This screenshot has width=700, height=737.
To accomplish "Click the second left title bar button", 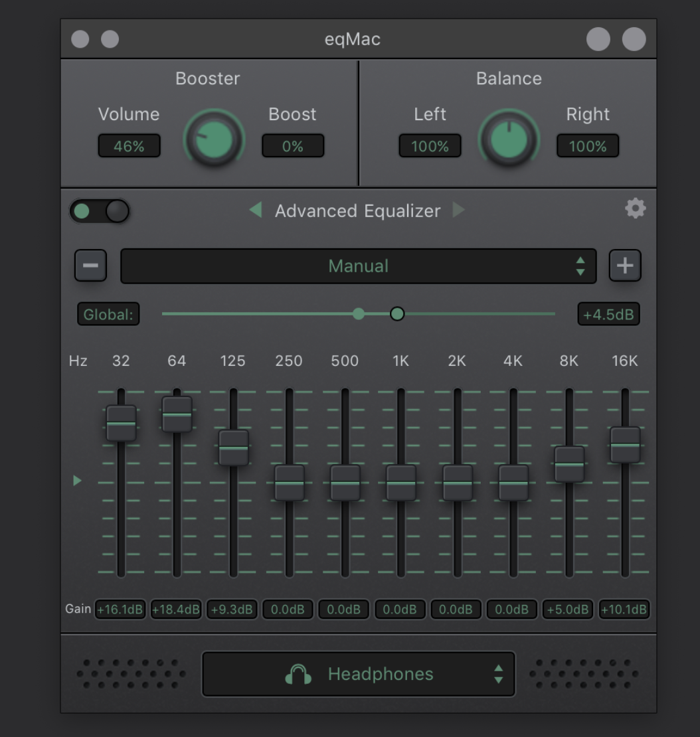I will tap(110, 39).
